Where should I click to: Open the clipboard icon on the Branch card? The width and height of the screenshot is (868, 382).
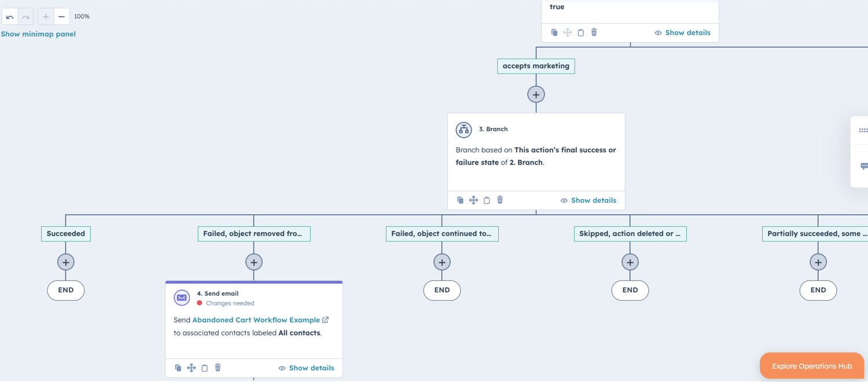487,200
